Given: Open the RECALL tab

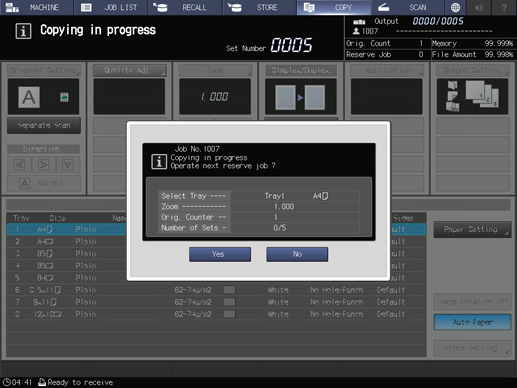Looking at the screenshot, I should point(185,7).
